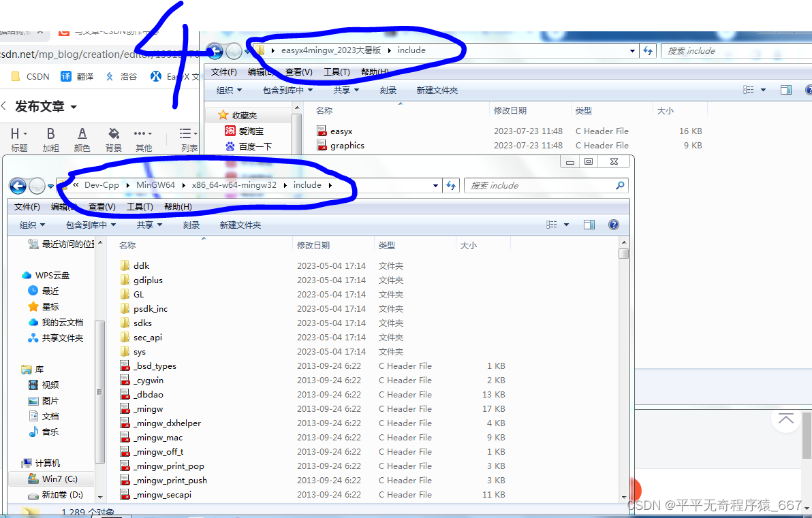Open address bar history dropdown, front window
Image resolution: width=812 pixels, height=518 pixels.
[435, 185]
